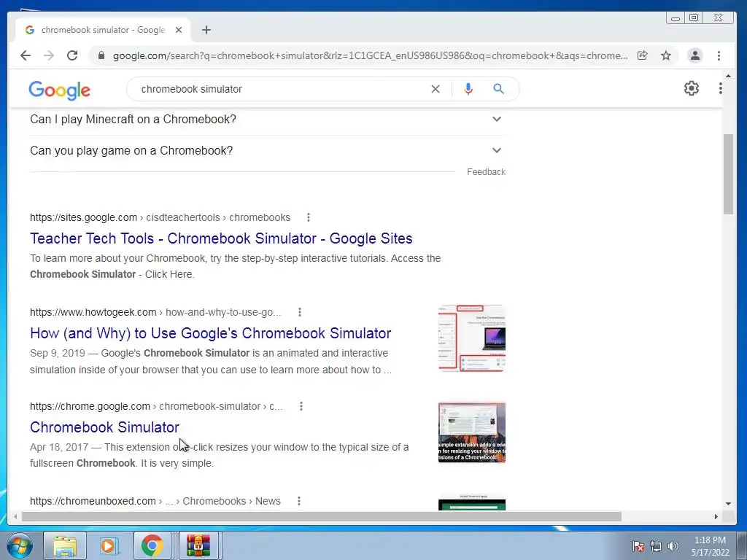747x560 pixels.
Task: Open the Action Center flag icon
Action: tap(638, 546)
